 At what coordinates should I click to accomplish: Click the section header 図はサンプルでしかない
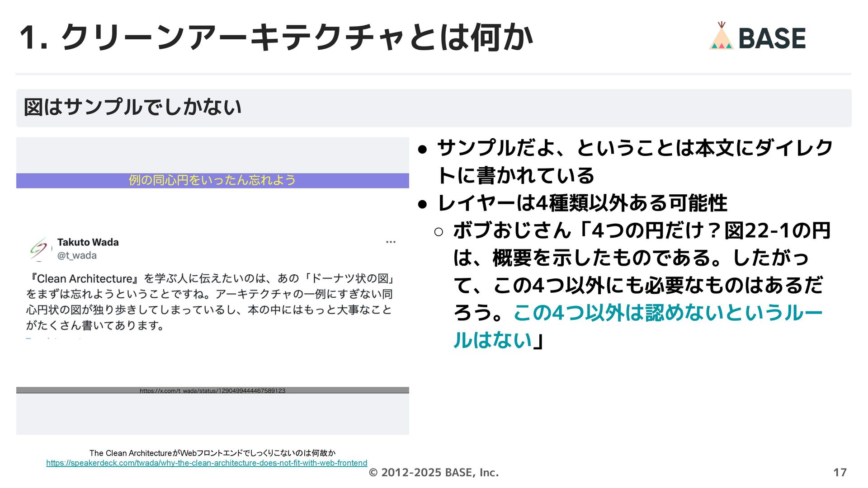point(132,108)
